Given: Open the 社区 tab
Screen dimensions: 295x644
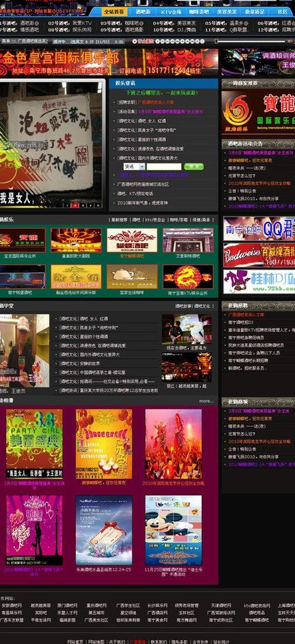Looking at the screenshot, I should click(283, 12).
